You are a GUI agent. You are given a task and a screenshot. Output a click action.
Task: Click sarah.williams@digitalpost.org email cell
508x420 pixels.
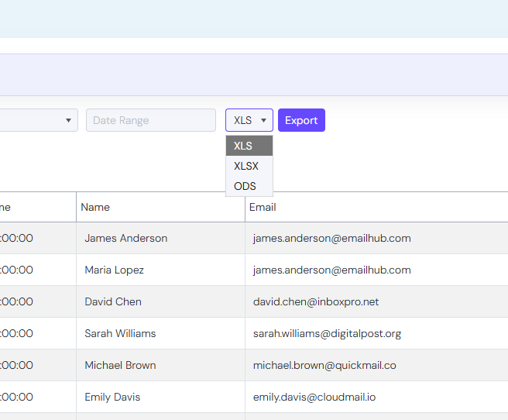[376, 333]
